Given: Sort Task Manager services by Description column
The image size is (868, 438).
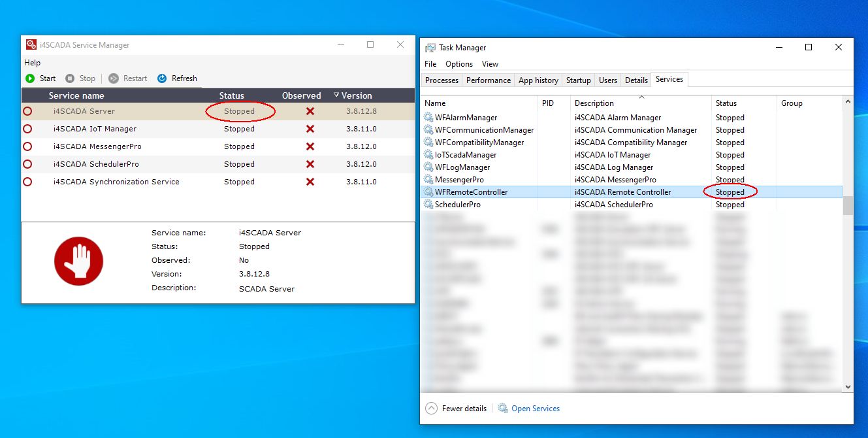Looking at the screenshot, I should (x=594, y=103).
